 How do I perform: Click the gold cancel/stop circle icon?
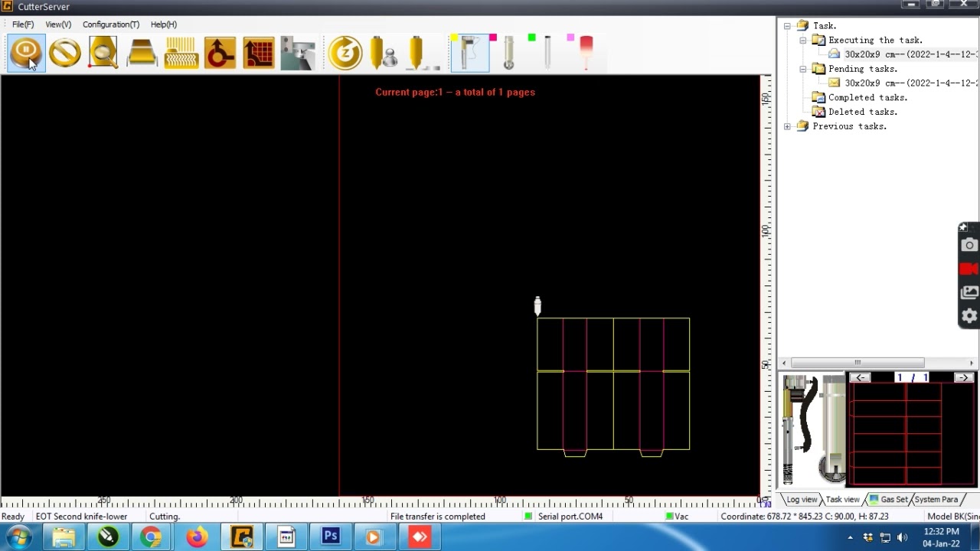pyautogui.click(x=65, y=53)
